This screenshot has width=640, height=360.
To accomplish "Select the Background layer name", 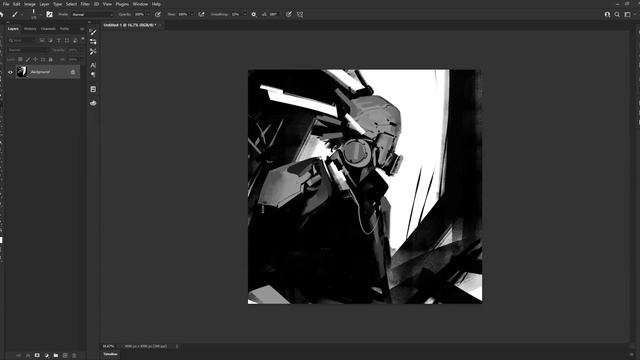I will pyautogui.click(x=40, y=72).
